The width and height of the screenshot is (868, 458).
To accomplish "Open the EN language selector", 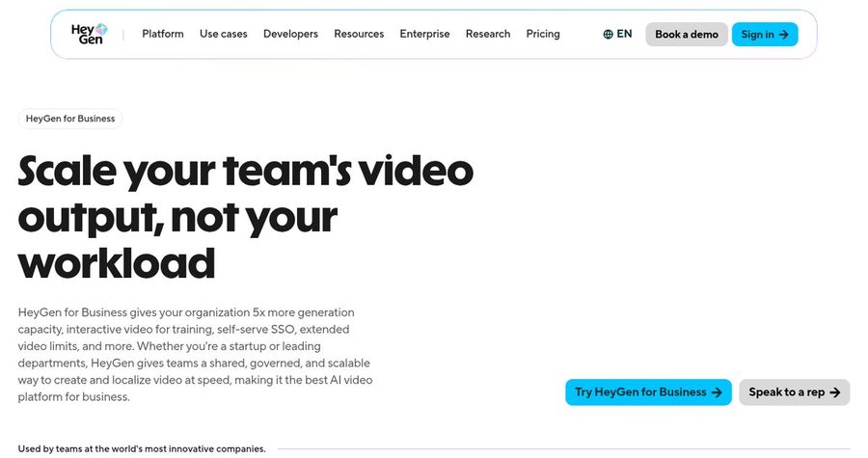I will [x=617, y=34].
